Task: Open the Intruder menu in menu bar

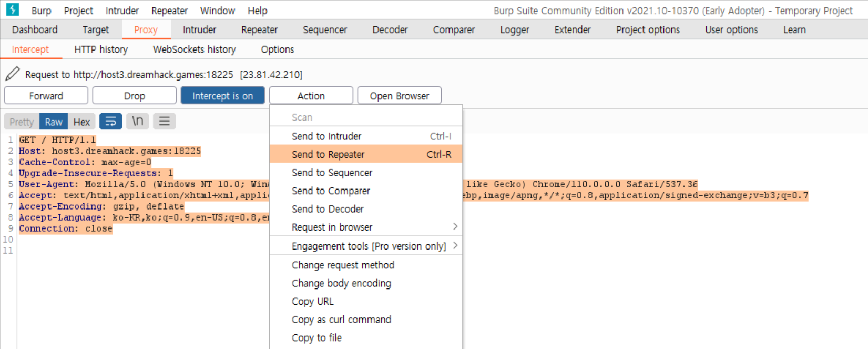Action: tap(122, 11)
